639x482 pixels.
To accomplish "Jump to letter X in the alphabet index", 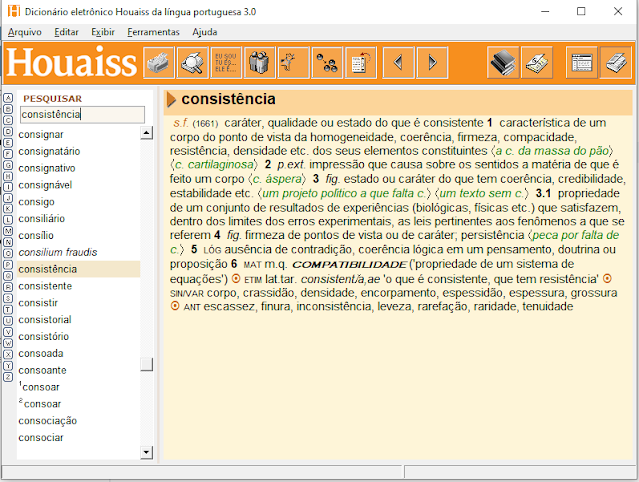I will [x=8, y=354].
